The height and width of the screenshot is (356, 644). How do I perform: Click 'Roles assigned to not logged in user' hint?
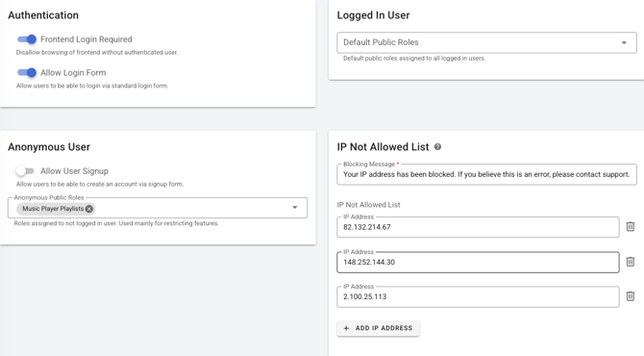tap(116, 223)
